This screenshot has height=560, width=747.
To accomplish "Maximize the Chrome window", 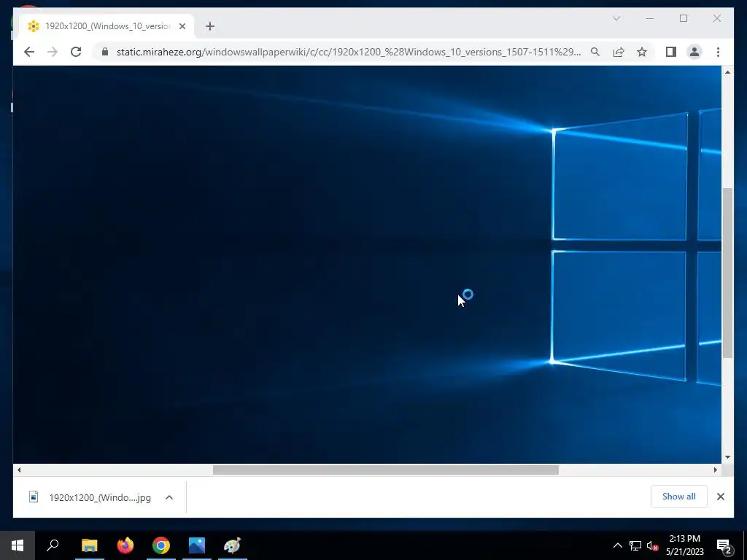I will pos(684,18).
